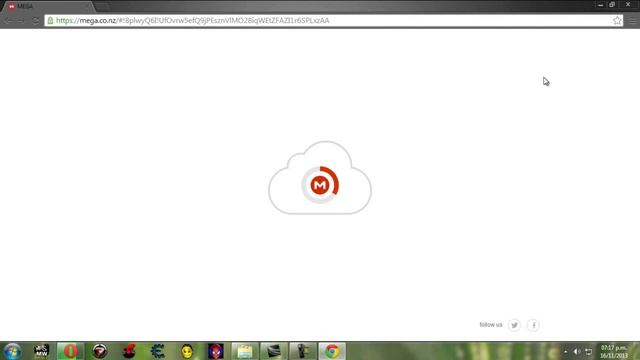Minimize the Chrome window
The image size is (640, 360).
pyautogui.click(x=600, y=5)
